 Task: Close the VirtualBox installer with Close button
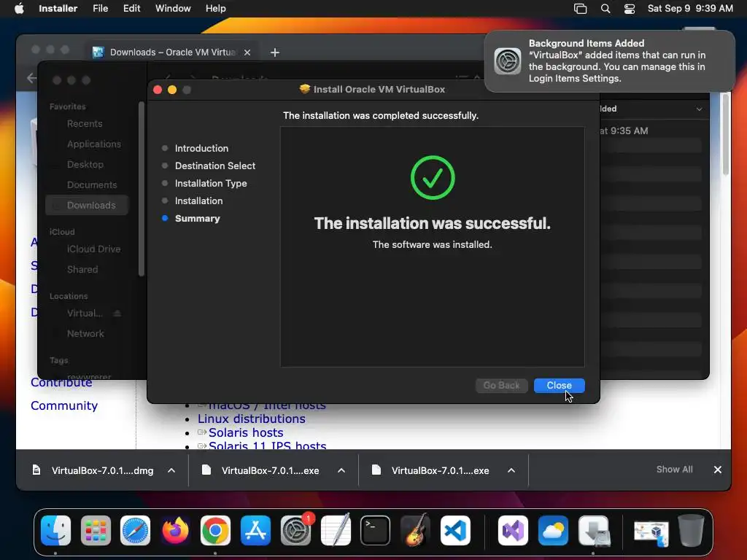click(559, 385)
